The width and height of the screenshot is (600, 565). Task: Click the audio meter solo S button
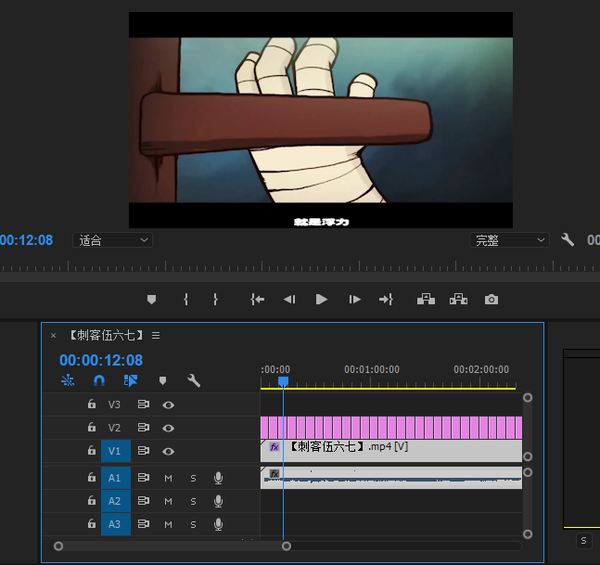pyautogui.click(x=583, y=541)
